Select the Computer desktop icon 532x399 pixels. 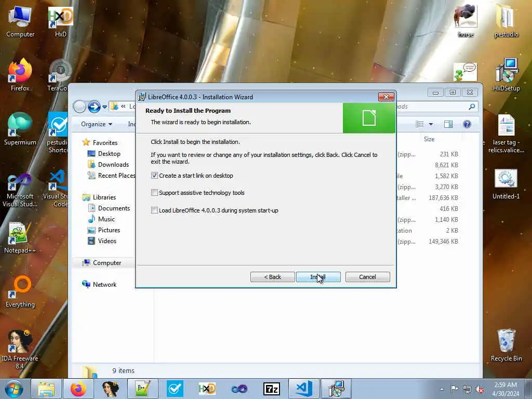click(20, 21)
